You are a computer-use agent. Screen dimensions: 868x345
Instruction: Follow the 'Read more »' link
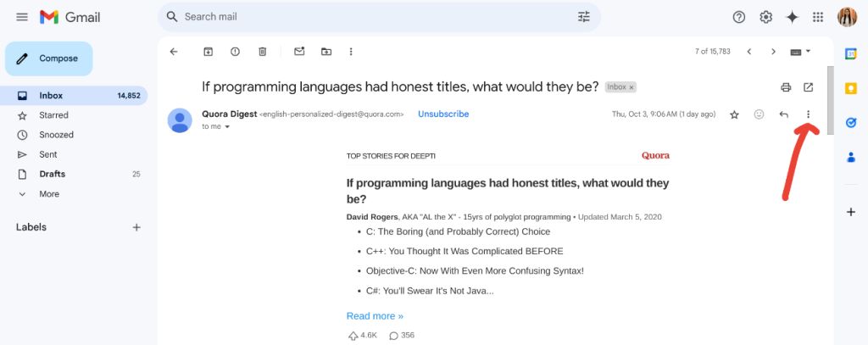pyautogui.click(x=375, y=316)
